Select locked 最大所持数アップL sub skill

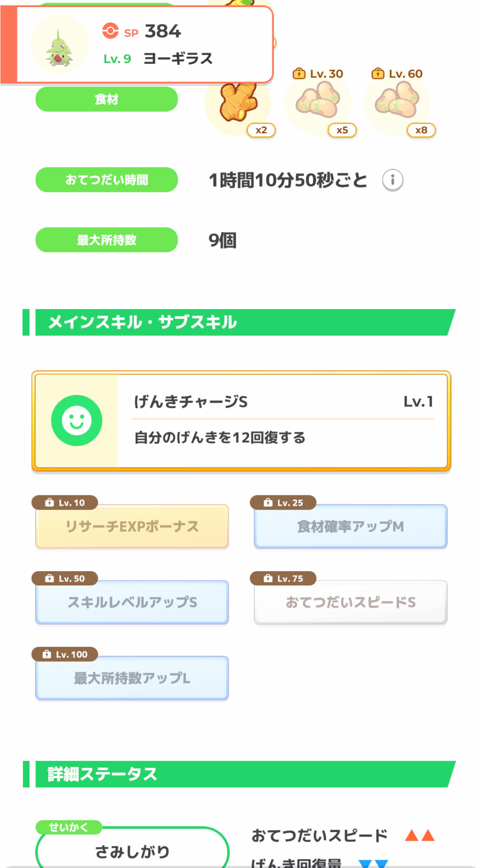point(132,678)
